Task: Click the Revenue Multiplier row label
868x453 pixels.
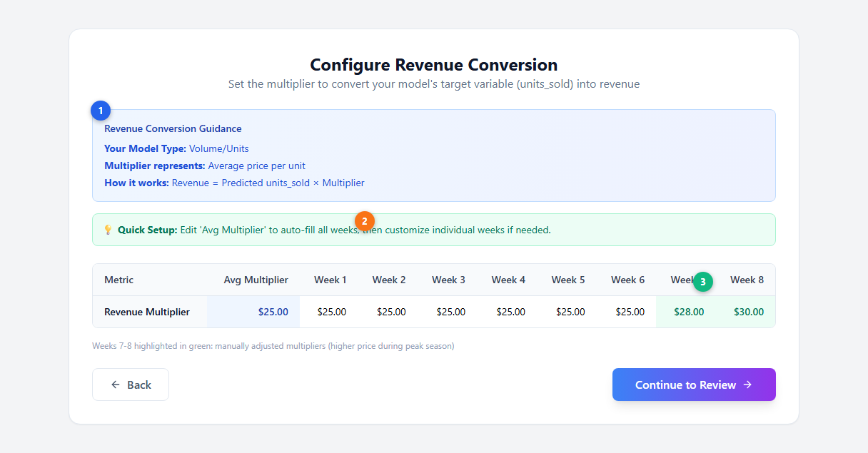Action: pyautogui.click(x=147, y=312)
